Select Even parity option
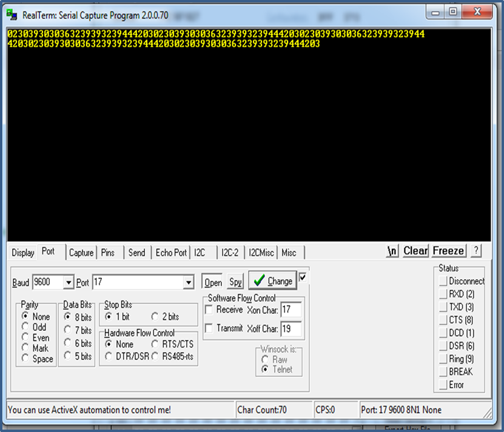 pos(35,337)
